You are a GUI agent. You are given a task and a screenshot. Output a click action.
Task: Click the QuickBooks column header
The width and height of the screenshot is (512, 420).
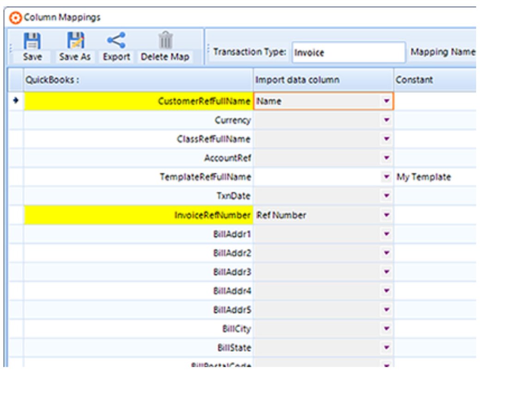coord(138,80)
